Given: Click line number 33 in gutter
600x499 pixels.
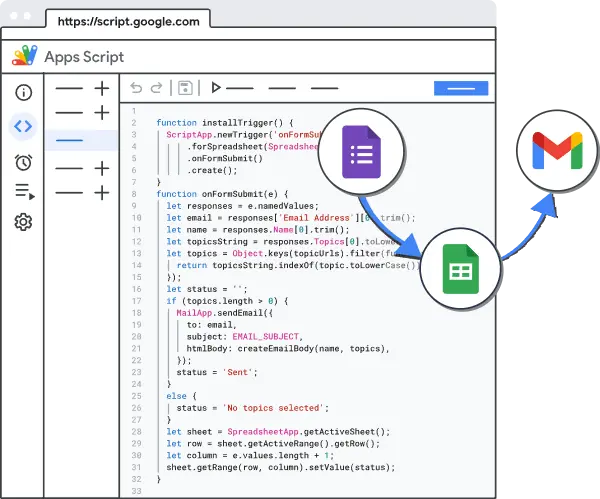Looking at the screenshot, I should (x=137, y=491).
